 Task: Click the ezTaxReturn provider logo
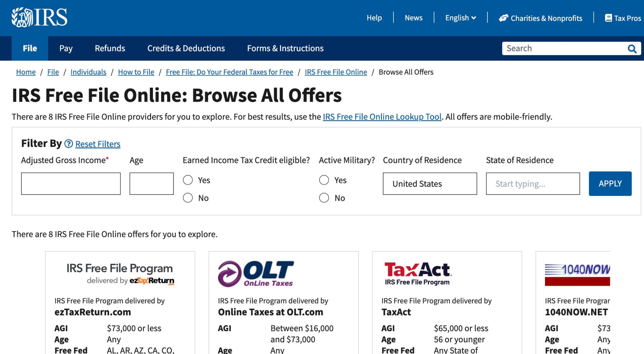(120, 274)
